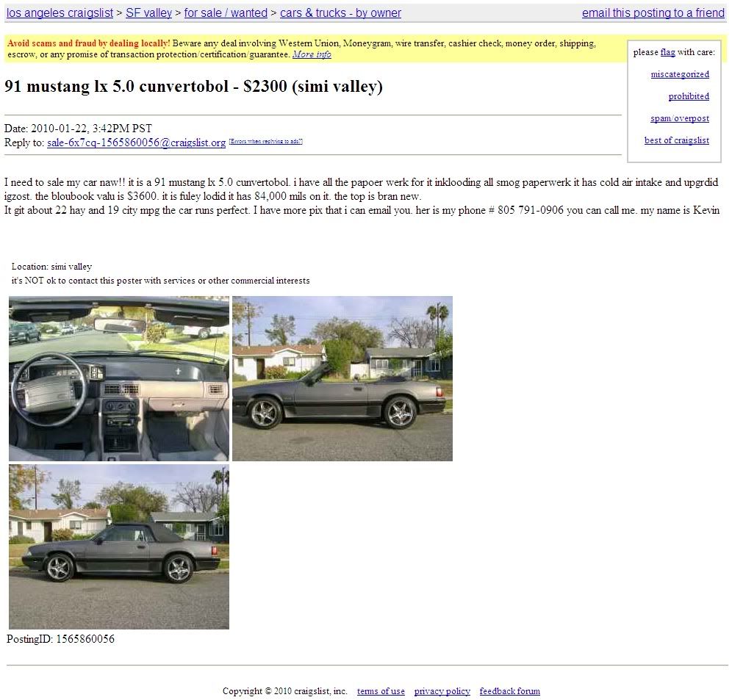
Task: Open the los angeles craigslist link
Action: click(x=60, y=13)
